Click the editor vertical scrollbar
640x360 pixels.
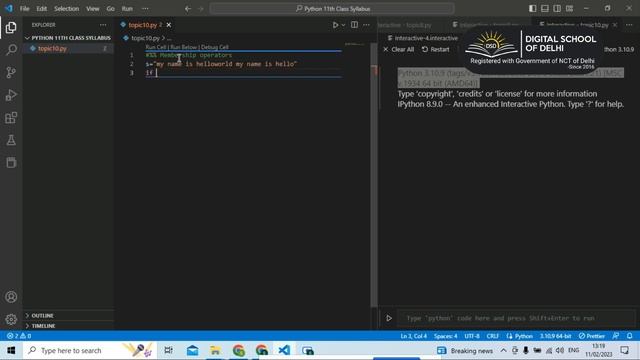pyautogui.click(x=373, y=176)
